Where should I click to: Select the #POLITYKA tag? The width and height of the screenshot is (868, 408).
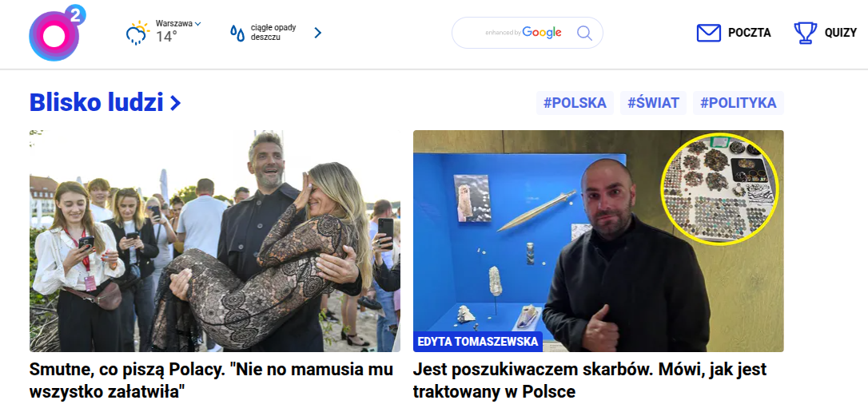coord(738,103)
